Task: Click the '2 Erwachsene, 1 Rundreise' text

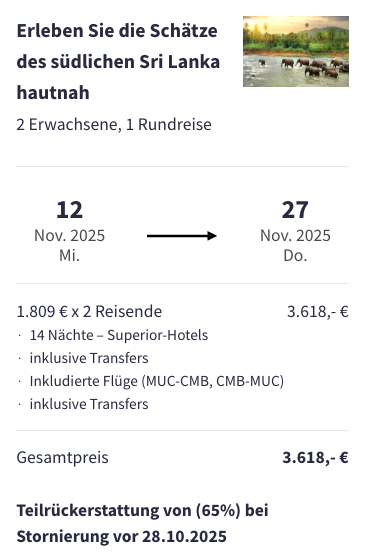Action: pyautogui.click(x=114, y=124)
